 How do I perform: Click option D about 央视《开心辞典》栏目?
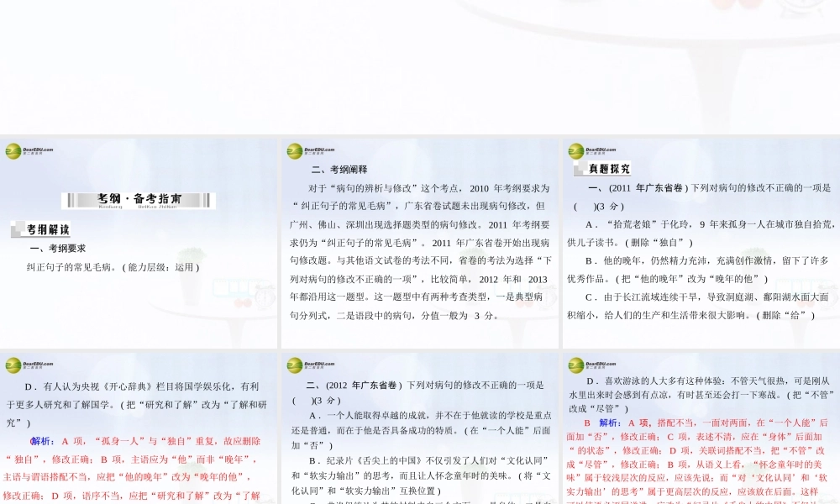pyautogui.click(x=137, y=404)
